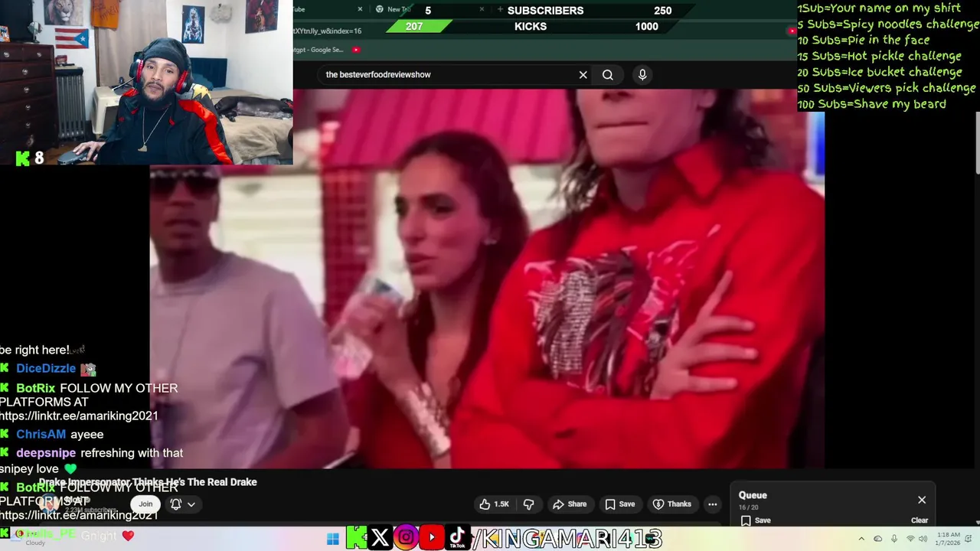
Task: Click '10 Subs=Pie in the face' text
Action: (864, 40)
